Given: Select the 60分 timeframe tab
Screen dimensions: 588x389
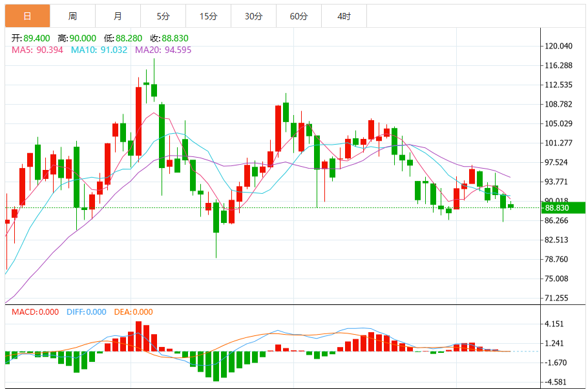Looking at the screenshot, I should point(299,16).
